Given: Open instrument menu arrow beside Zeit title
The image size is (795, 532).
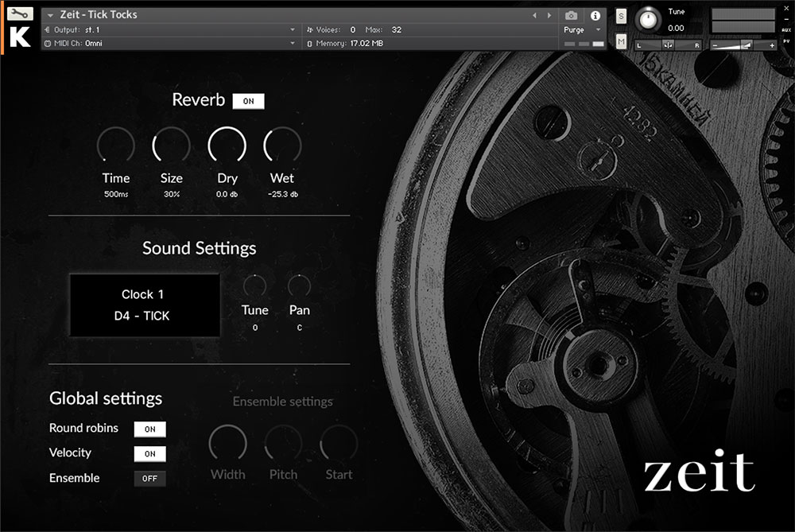Looking at the screenshot, I should click(51, 15).
